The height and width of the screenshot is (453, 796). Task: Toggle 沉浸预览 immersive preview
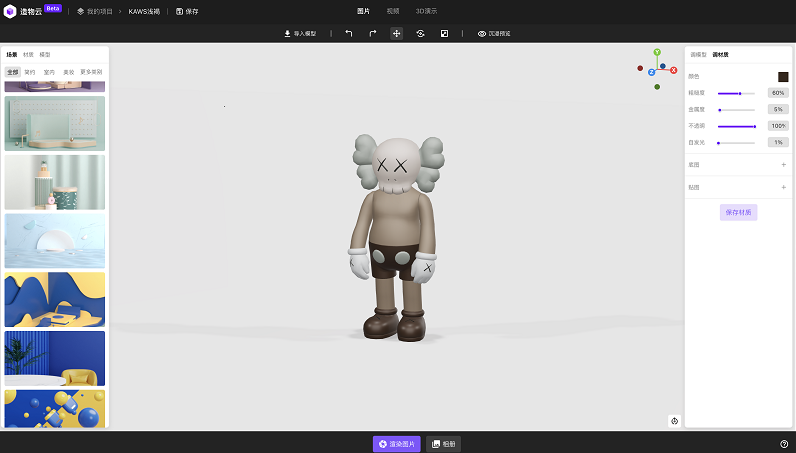coord(494,33)
